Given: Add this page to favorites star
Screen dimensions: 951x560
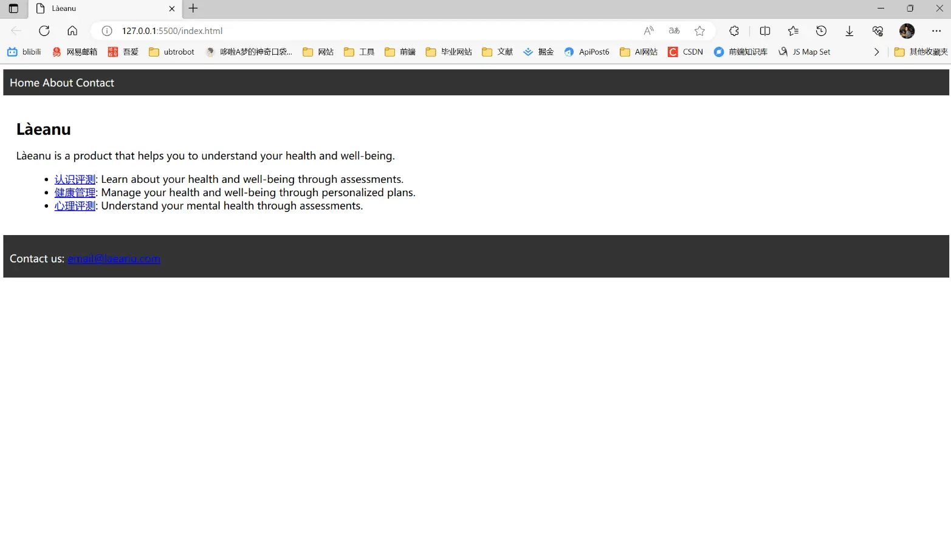Looking at the screenshot, I should (699, 31).
